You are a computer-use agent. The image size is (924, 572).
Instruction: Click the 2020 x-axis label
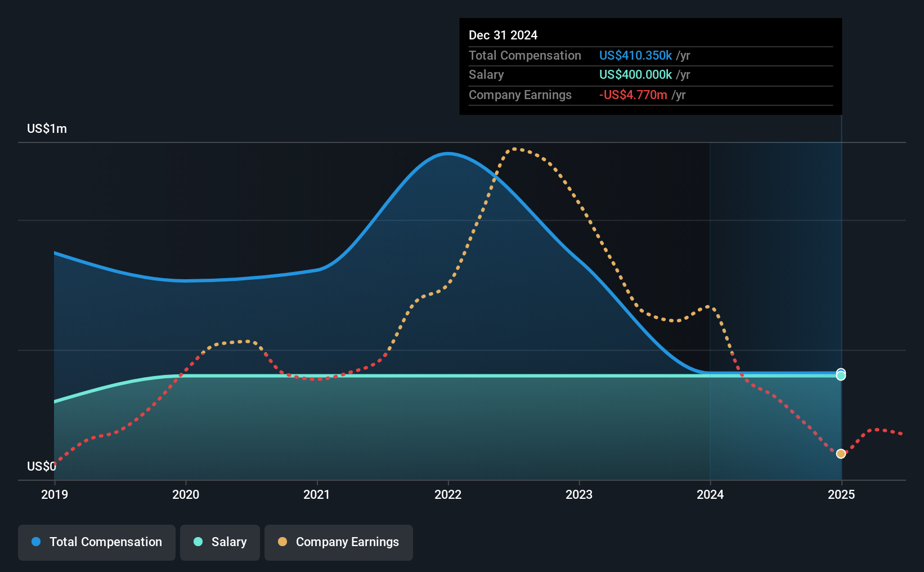coord(186,494)
